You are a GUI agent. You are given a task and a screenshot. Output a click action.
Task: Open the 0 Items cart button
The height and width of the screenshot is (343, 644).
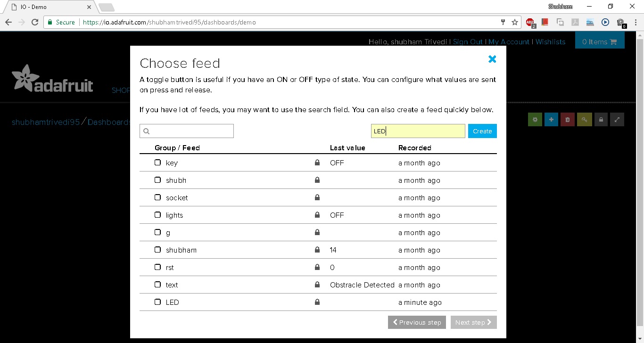[600, 41]
